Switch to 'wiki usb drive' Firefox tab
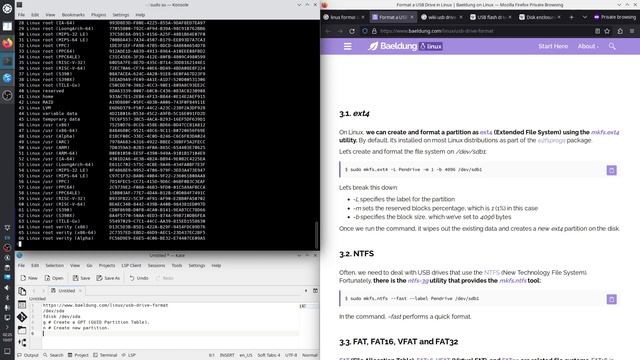Viewport: 640px width, 360px height. coord(442,17)
